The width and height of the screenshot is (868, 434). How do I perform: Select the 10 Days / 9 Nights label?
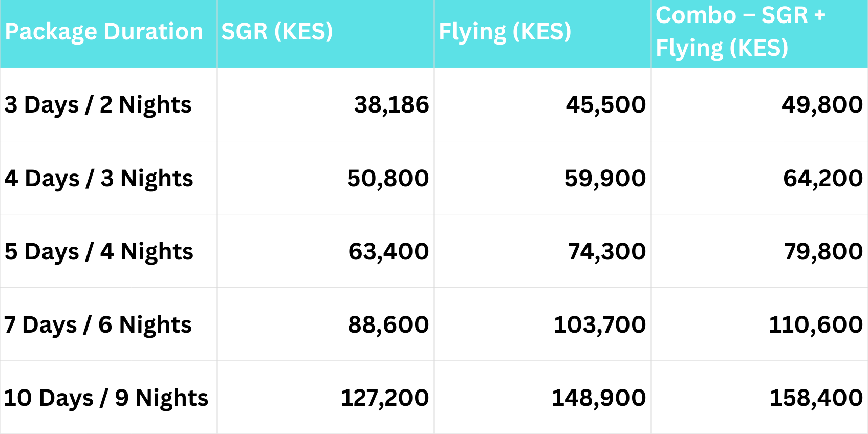tap(106, 398)
